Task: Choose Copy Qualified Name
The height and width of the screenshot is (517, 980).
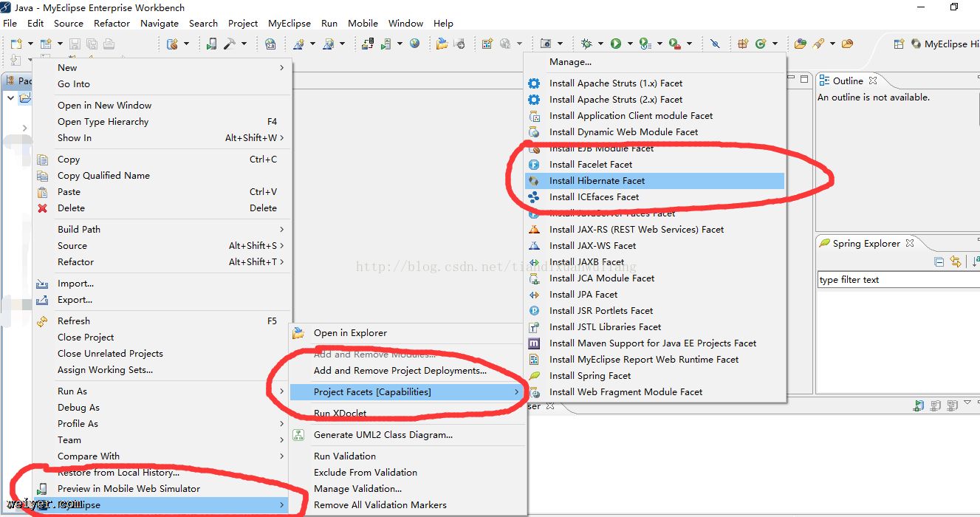Action: click(162, 176)
